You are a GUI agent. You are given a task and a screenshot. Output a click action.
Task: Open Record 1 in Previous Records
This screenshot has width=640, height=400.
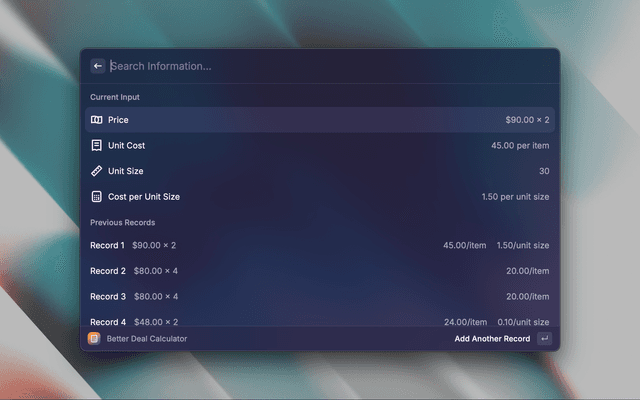(108, 245)
